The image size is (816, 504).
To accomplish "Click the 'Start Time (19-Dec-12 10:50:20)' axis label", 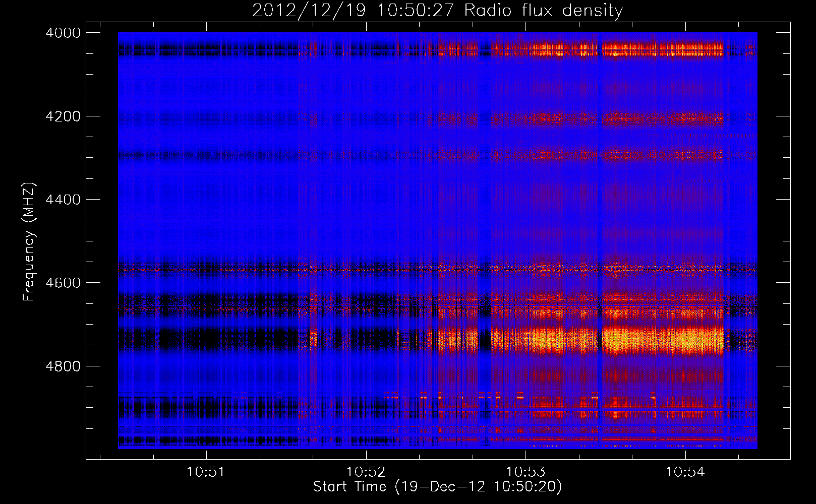I will click(x=437, y=487).
